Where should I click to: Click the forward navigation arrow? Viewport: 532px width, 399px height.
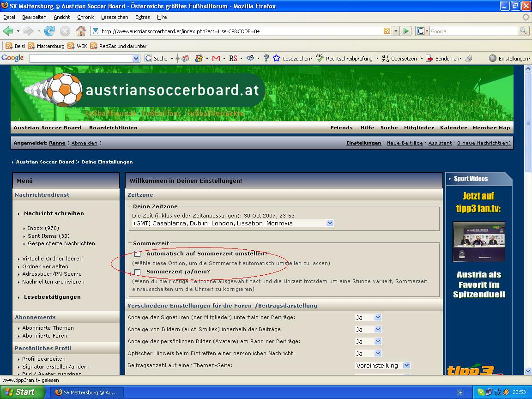click(x=29, y=31)
